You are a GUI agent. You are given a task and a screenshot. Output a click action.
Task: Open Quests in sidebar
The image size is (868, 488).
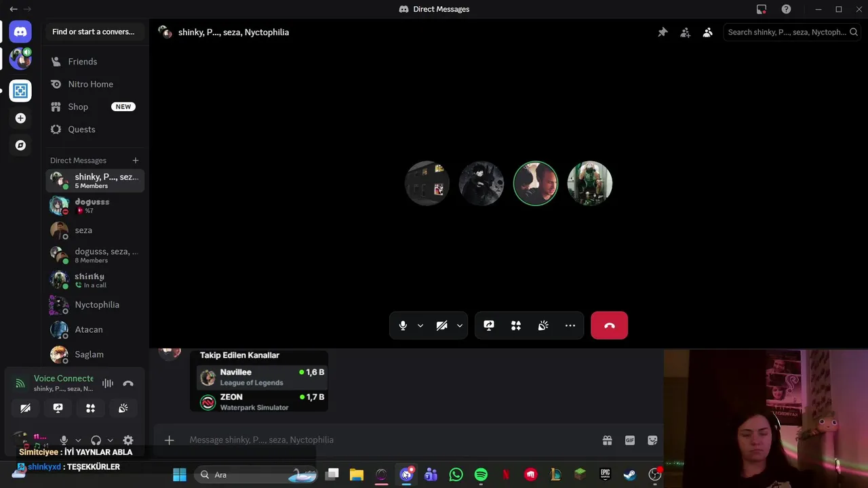[x=95, y=129]
